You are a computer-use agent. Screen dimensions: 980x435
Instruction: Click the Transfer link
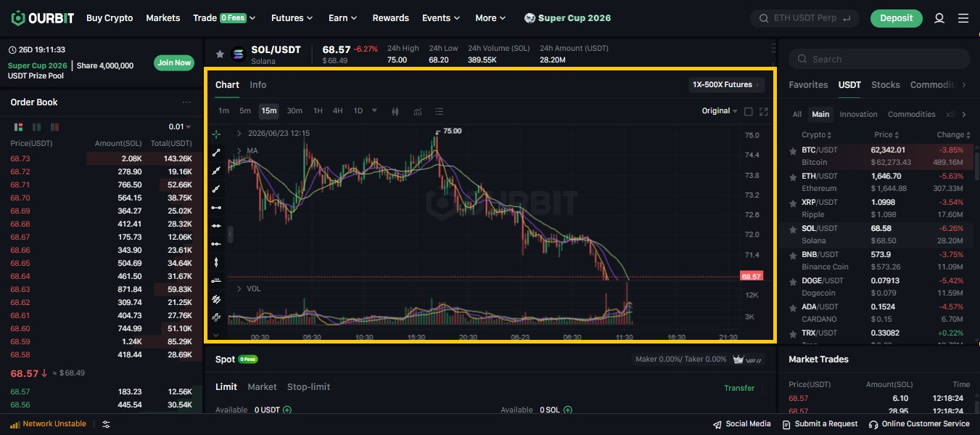[x=739, y=388]
